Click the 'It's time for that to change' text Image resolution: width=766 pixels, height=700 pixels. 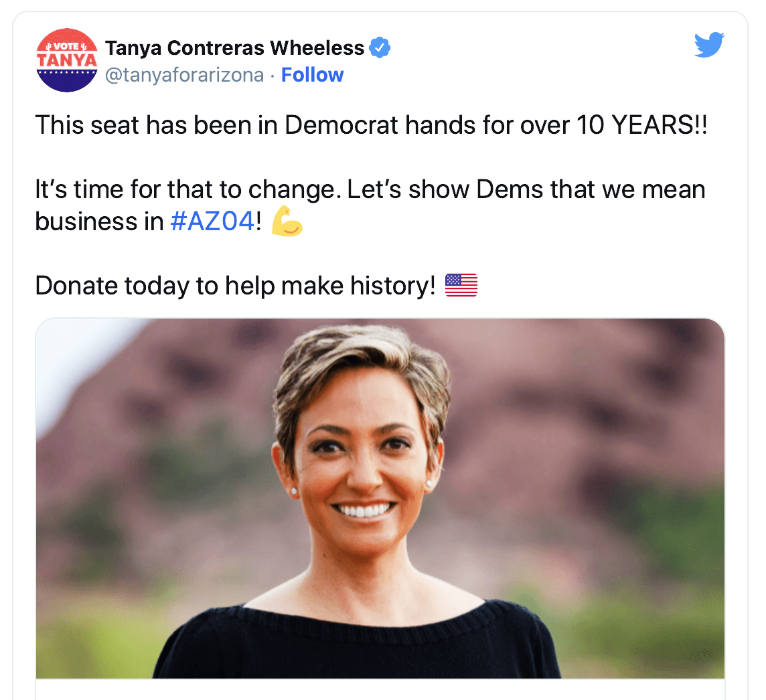pos(187,189)
